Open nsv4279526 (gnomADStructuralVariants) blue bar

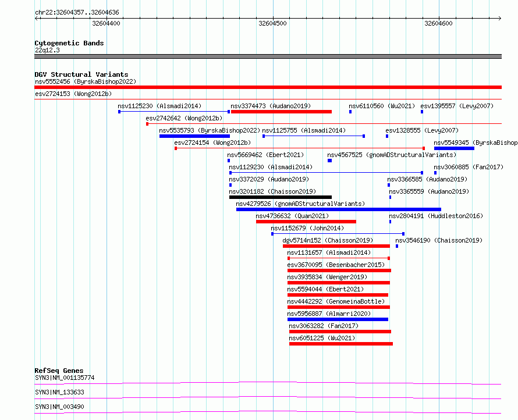pos(339,209)
